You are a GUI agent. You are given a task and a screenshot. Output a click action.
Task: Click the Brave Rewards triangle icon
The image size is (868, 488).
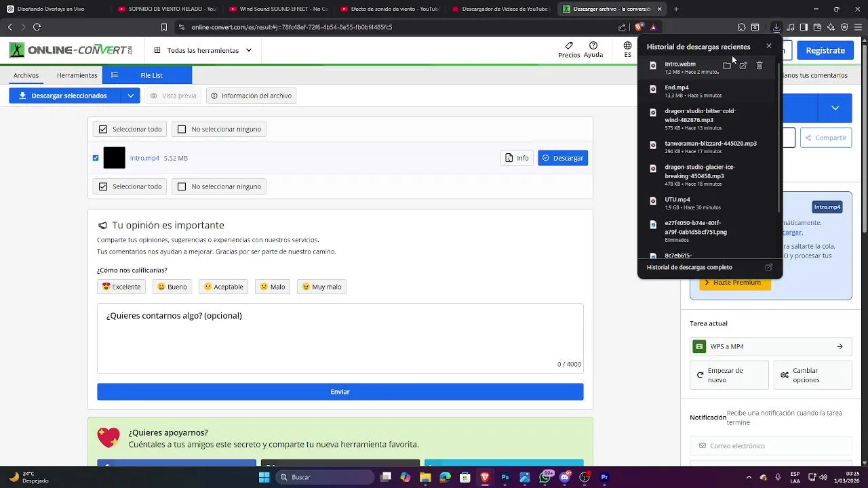[x=653, y=27]
